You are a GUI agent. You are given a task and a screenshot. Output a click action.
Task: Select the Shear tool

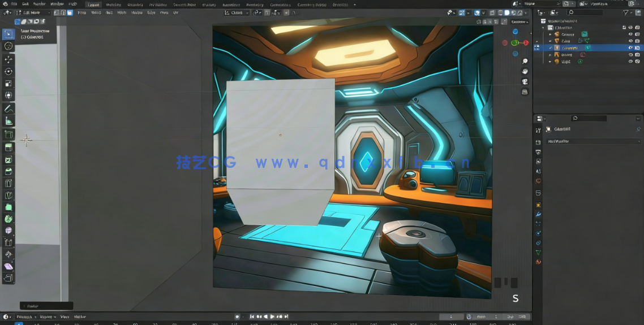8,267
